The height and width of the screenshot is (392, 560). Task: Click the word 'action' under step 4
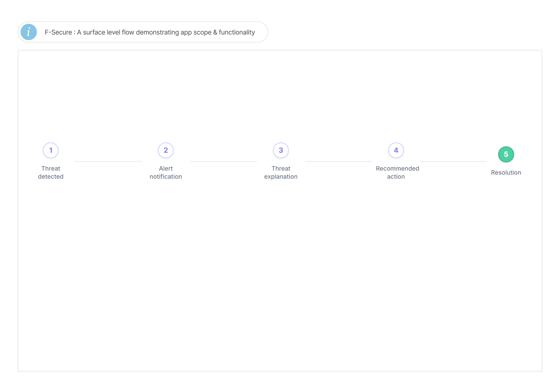point(396,176)
